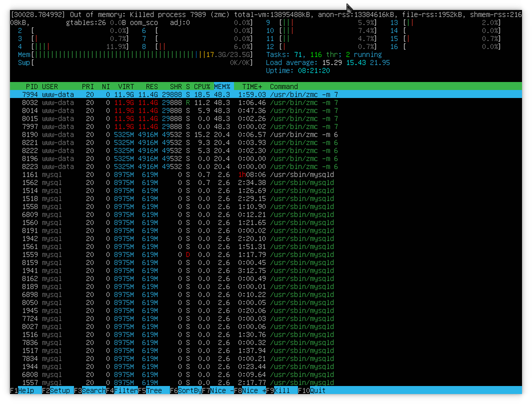Select mysqld process PID 1516
532x404 pixels.
point(266,335)
